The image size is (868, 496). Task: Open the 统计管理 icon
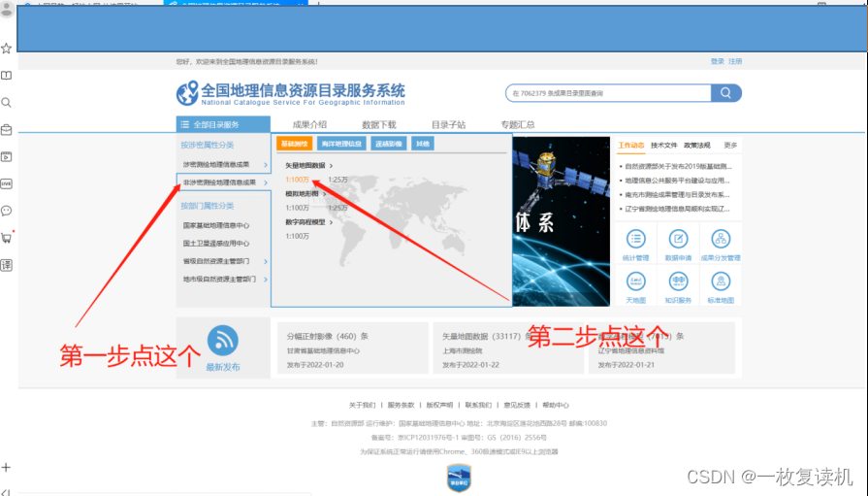pos(635,240)
